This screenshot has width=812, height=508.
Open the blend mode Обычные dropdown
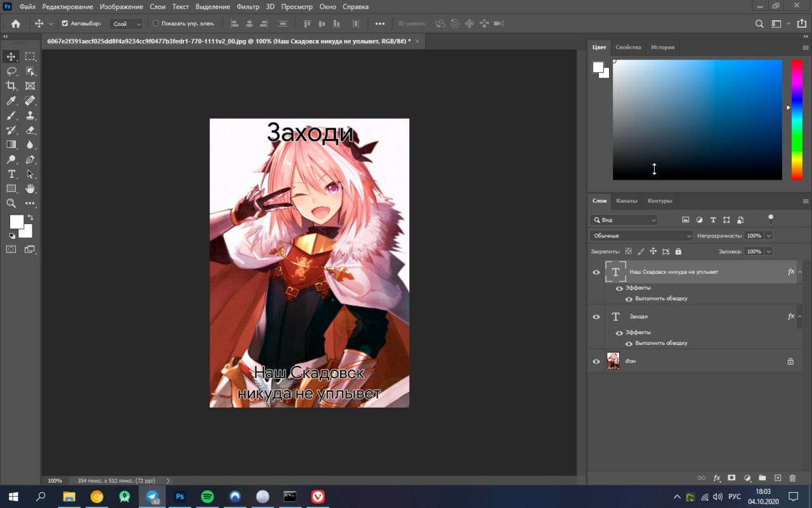641,236
